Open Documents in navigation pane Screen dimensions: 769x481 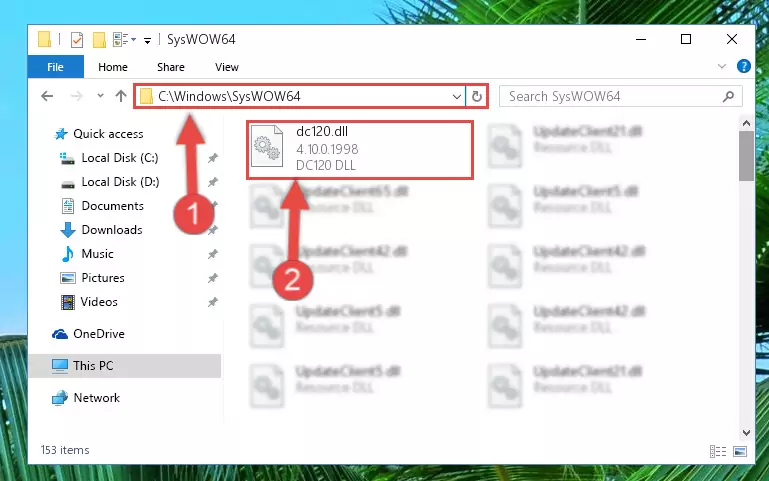point(112,206)
